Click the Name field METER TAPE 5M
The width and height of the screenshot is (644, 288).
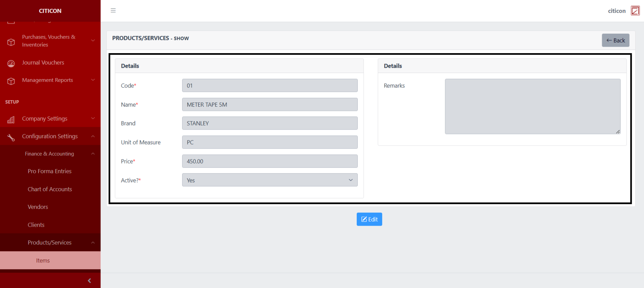(270, 105)
